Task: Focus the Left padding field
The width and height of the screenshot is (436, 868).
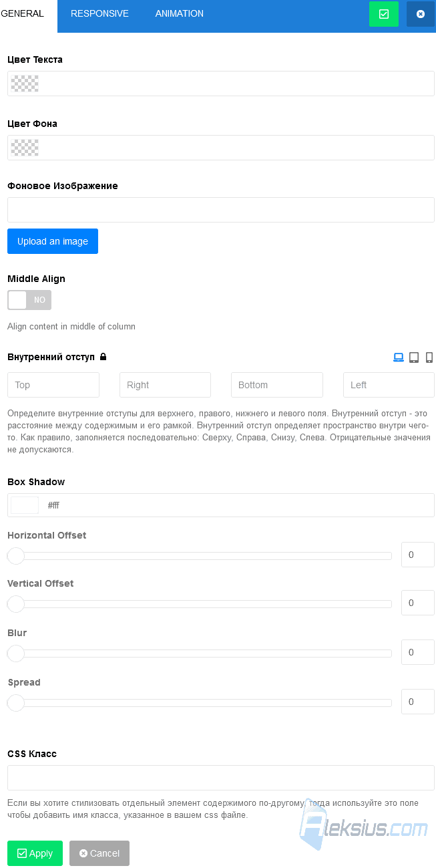Action: (x=389, y=385)
